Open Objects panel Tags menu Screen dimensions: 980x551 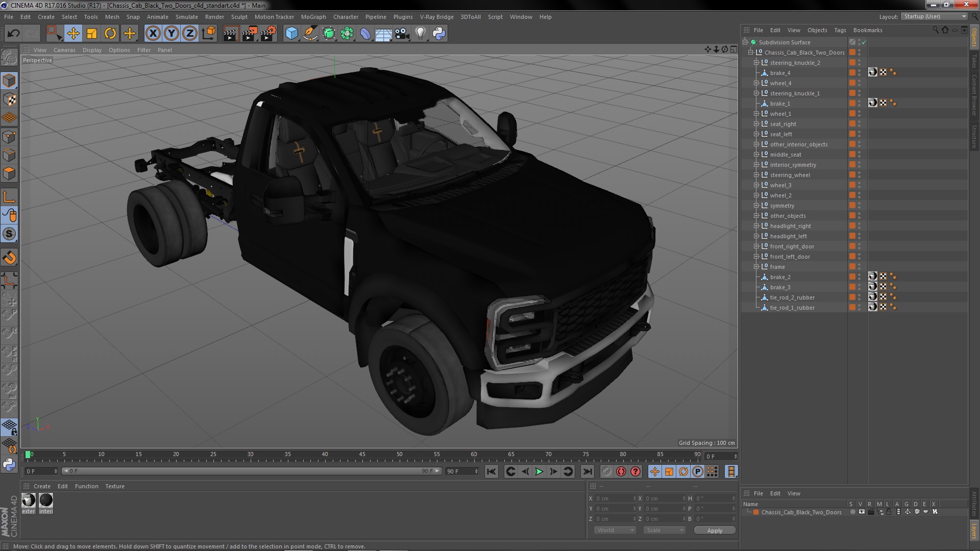coord(840,30)
